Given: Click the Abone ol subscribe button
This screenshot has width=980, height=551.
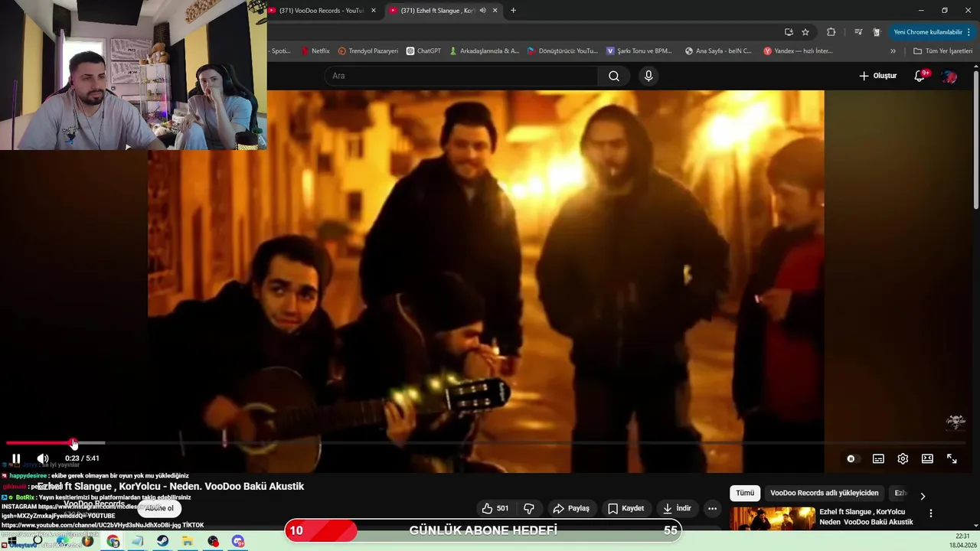Looking at the screenshot, I should tap(159, 508).
